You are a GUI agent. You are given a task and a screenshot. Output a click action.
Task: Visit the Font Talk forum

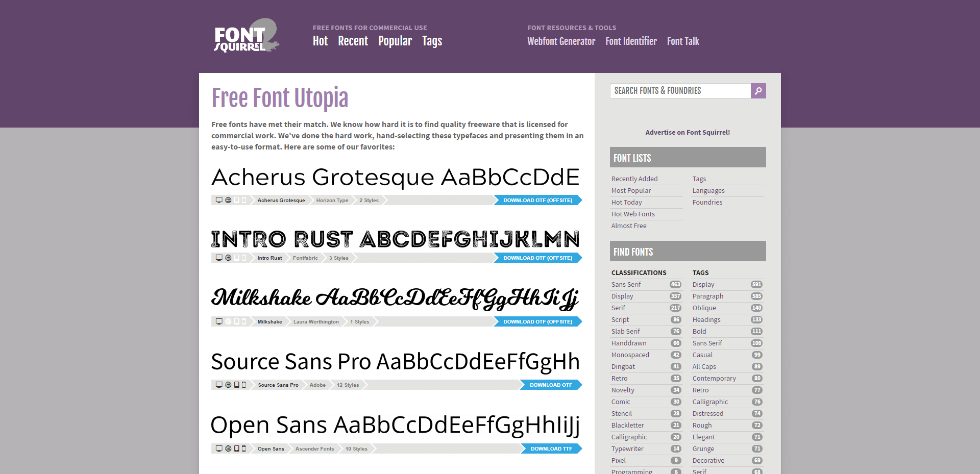pyautogui.click(x=683, y=41)
